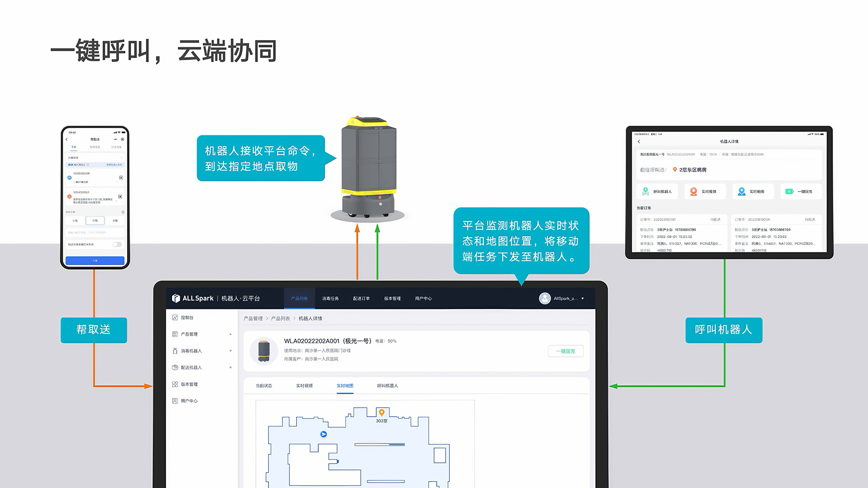The image size is (868, 488).
Task: Open the AllSpark account dropdown arrow
Action: (x=582, y=299)
